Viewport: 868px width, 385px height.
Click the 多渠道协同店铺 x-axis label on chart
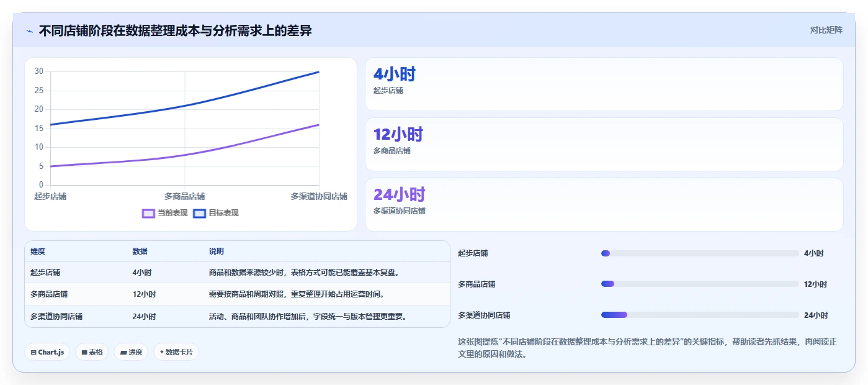[319, 196]
